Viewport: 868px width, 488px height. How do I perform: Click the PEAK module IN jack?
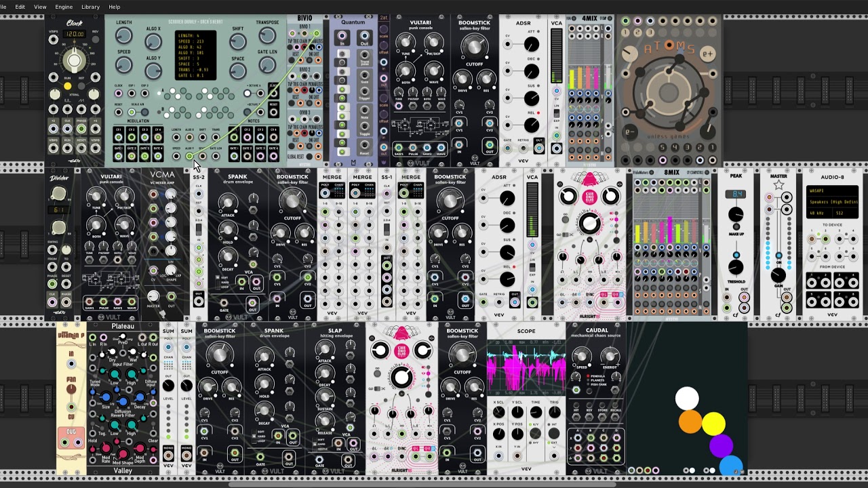(x=727, y=298)
